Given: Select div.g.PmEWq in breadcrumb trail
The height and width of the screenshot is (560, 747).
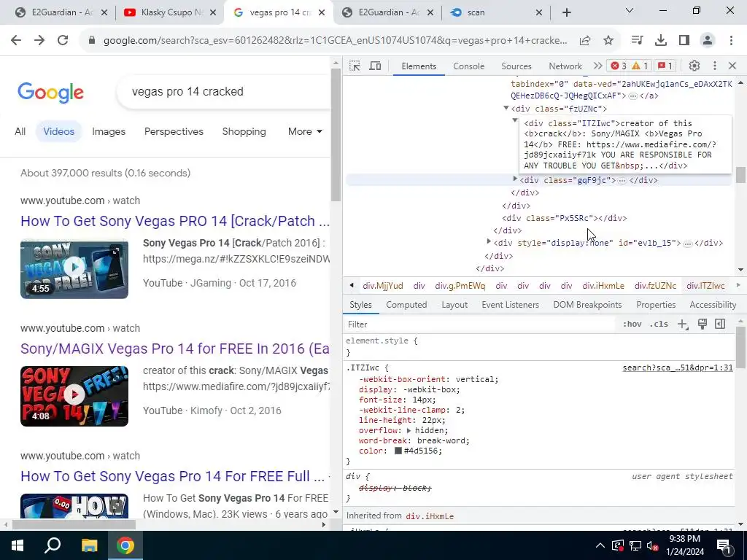Looking at the screenshot, I should (x=460, y=286).
